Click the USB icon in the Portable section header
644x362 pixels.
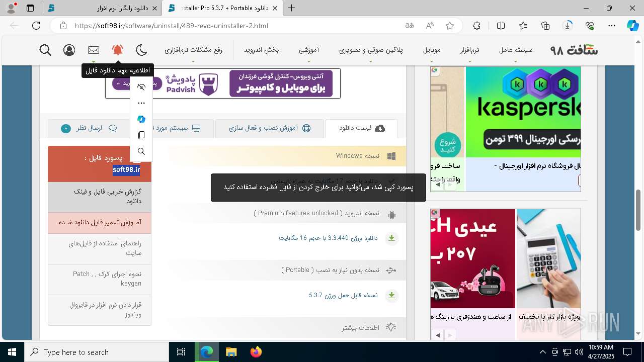(391, 270)
